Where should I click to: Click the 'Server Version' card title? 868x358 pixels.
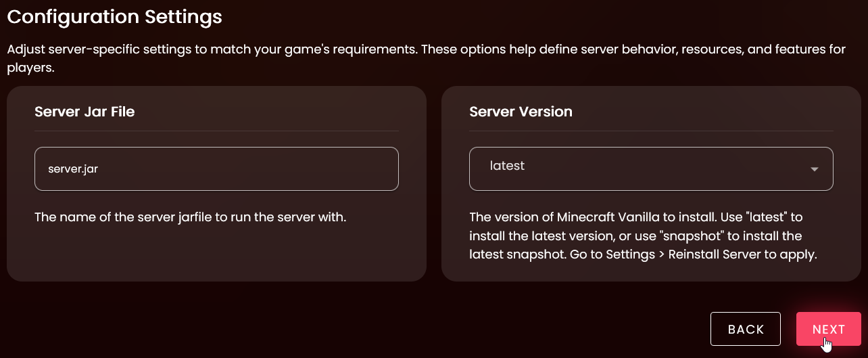(521, 112)
